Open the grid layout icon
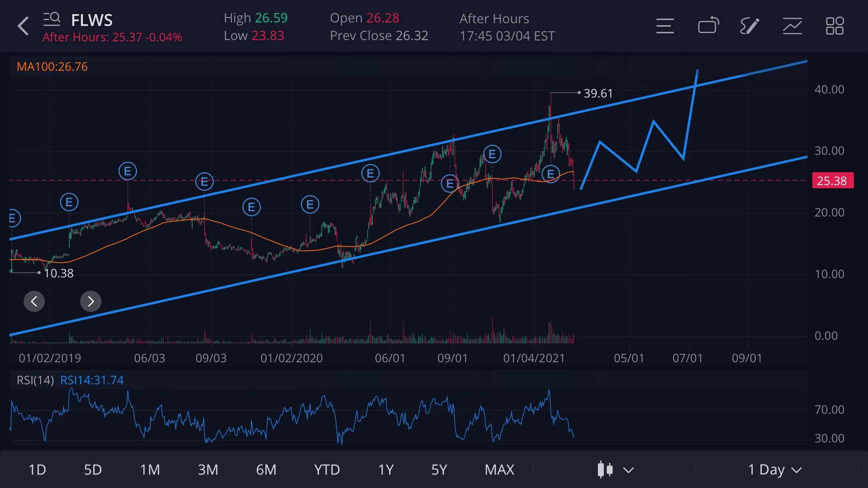 click(835, 26)
